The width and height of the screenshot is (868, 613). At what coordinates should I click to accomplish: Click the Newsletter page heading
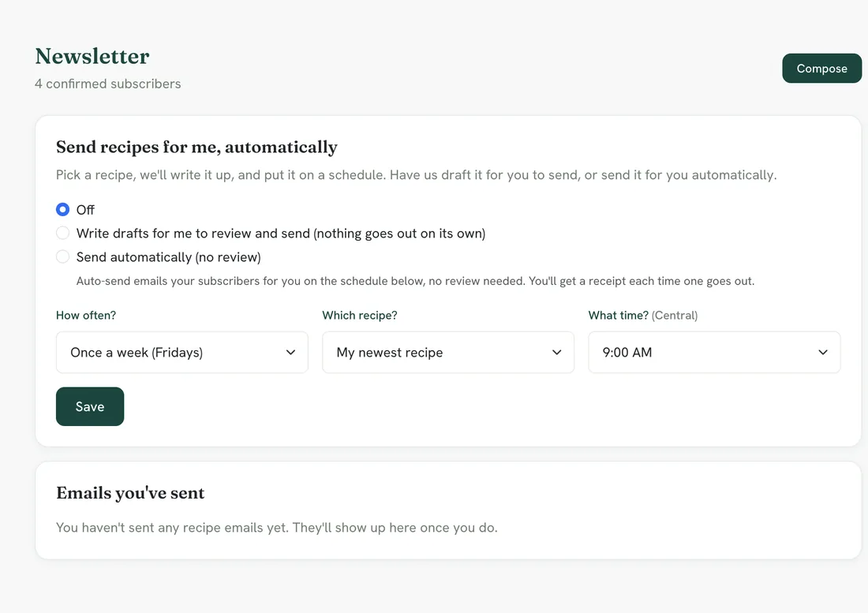click(92, 57)
